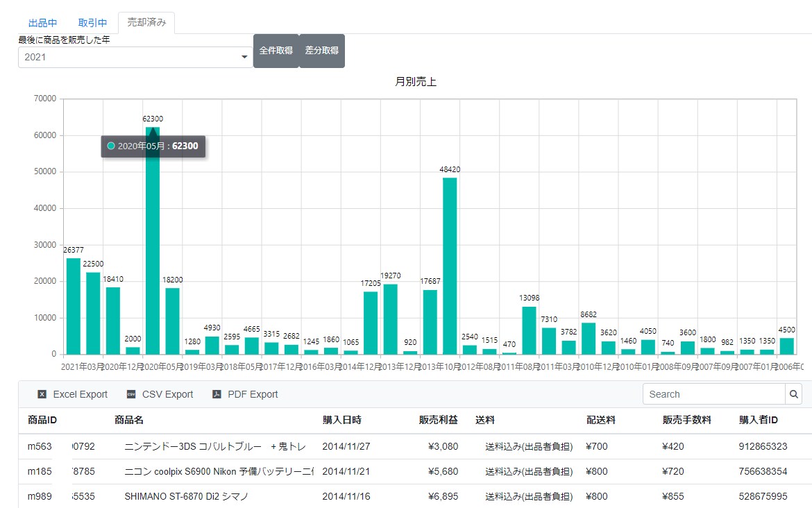
Task: Click buyer ID 528675995
Action: tap(763, 496)
